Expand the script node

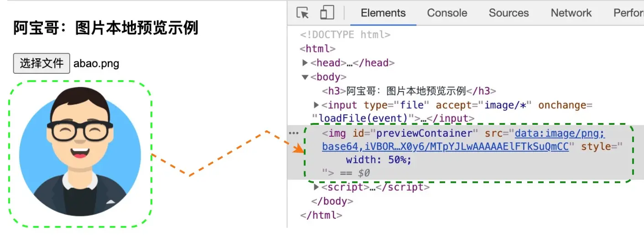pyautogui.click(x=317, y=187)
